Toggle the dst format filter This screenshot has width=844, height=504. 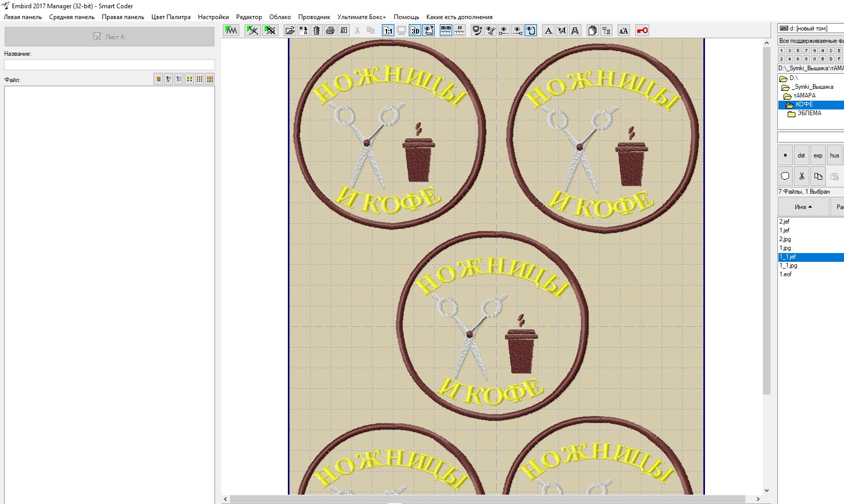tap(802, 155)
